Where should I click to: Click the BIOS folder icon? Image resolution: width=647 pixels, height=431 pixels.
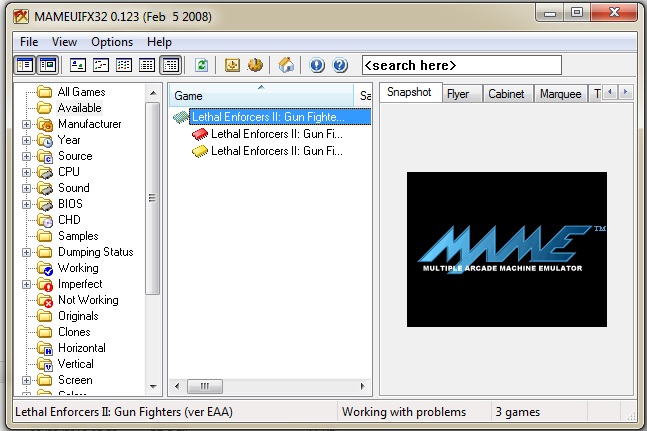[x=45, y=204]
